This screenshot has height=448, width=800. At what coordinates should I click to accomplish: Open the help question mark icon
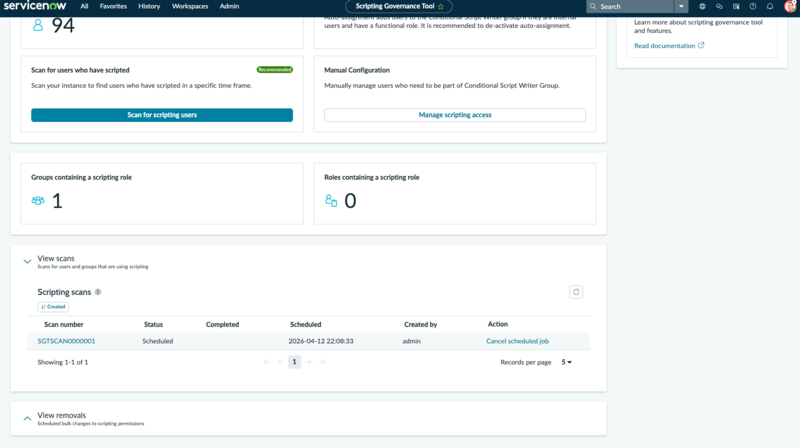point(753,6)
